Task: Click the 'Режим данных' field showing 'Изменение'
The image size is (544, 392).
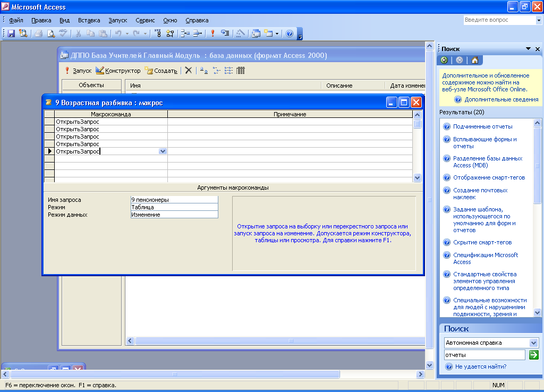Action: pos(174,215)
